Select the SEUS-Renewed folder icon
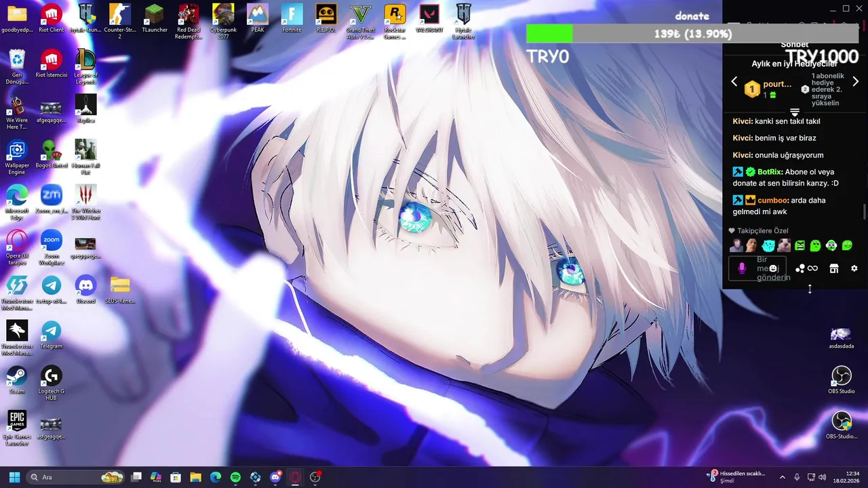The height and width of the screenshot is (488, 868). pyautogui.click(x=120, y=289)
